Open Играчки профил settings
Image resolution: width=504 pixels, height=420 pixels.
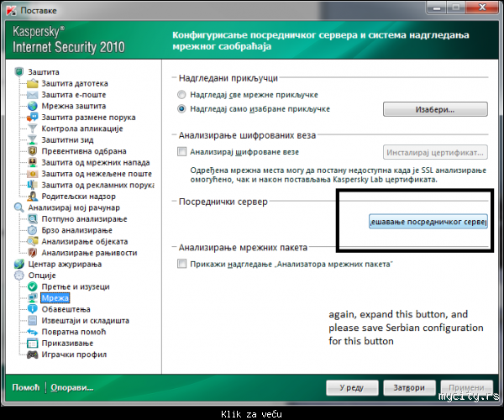coord(74,354)
